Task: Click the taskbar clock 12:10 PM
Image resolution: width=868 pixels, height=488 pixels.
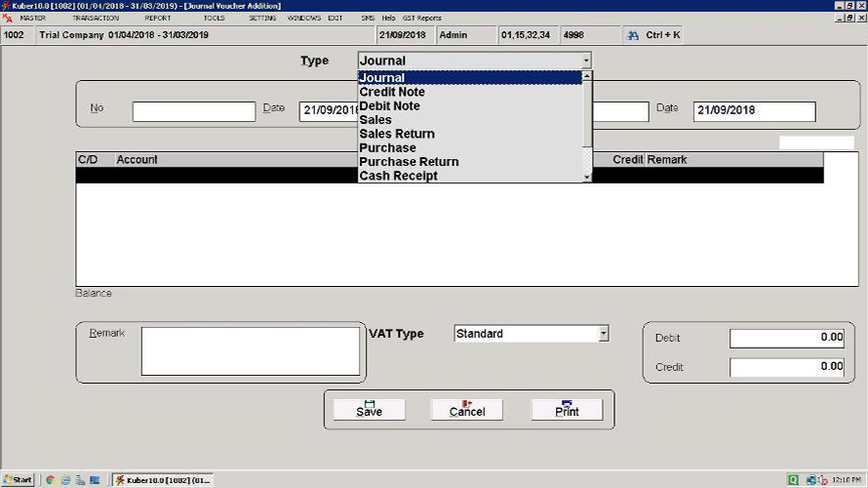Action: (x=847, y=479)
